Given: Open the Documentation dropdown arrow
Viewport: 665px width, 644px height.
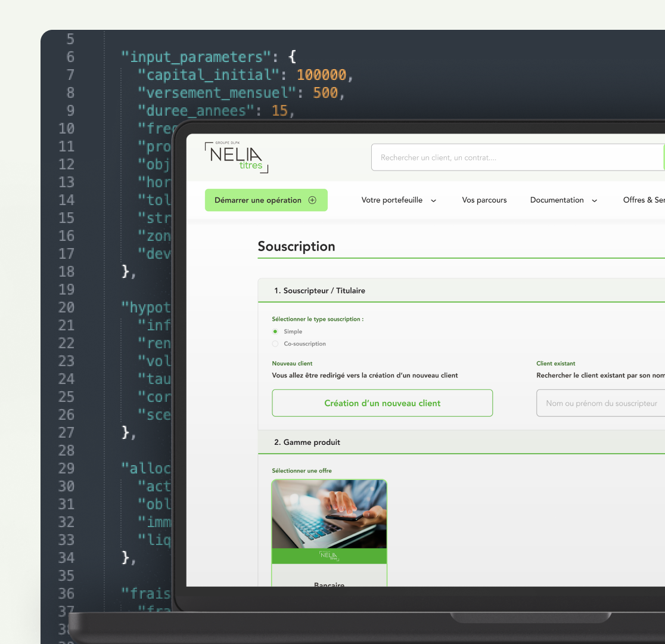Looking at the screenshot, I should 594,201.
